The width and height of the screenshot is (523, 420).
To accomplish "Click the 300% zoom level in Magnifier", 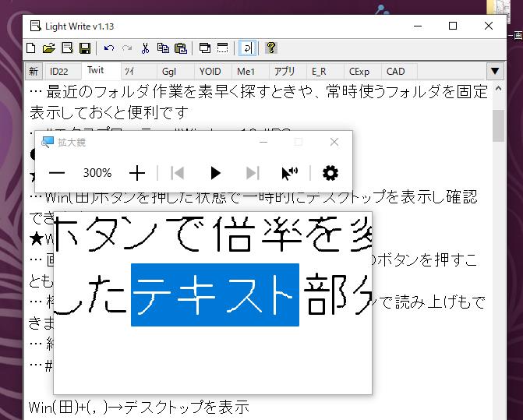I will click(x=97, y=173).
